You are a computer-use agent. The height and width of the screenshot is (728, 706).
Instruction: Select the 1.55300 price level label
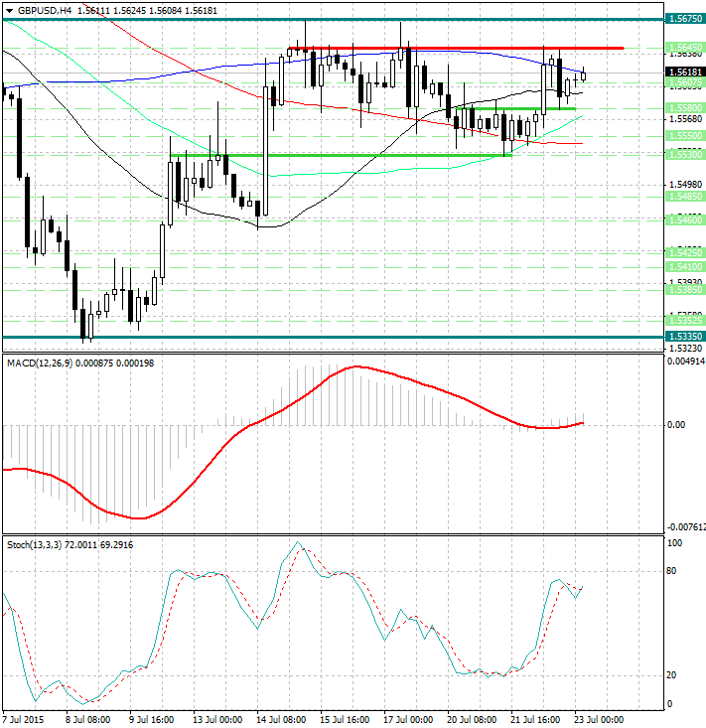[685, 154]
